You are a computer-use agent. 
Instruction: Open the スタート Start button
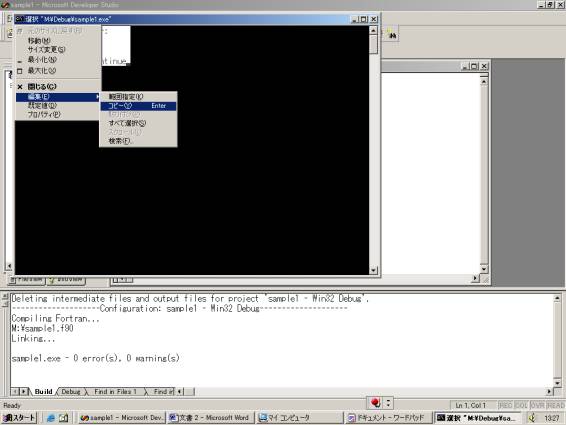(x=19, y=418)
